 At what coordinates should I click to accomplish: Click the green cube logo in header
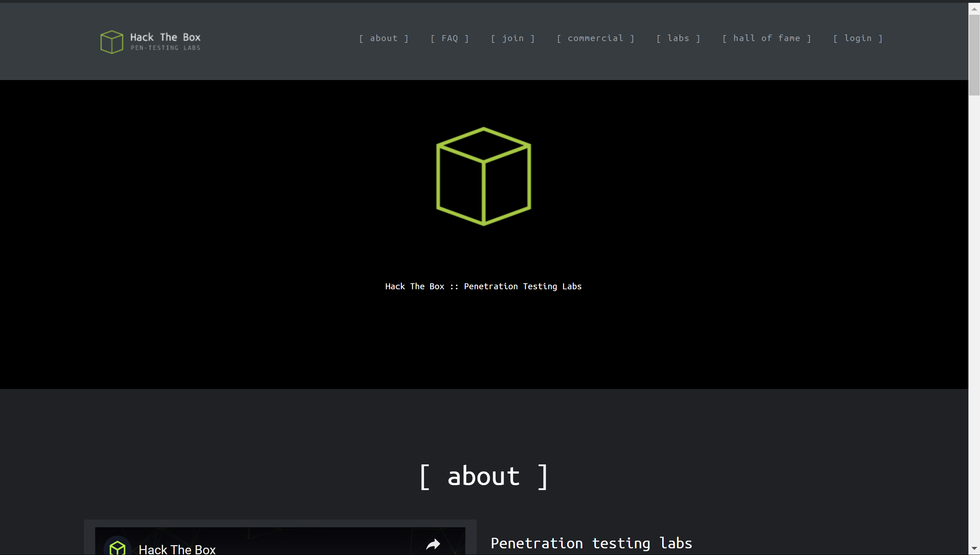[x=112, y=42]
